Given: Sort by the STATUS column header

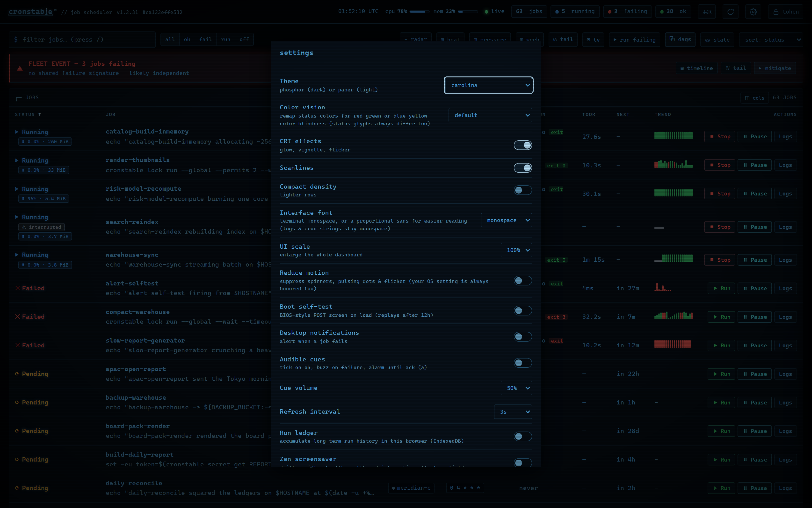Looking at the screenshot, I should tap(28, 115).
